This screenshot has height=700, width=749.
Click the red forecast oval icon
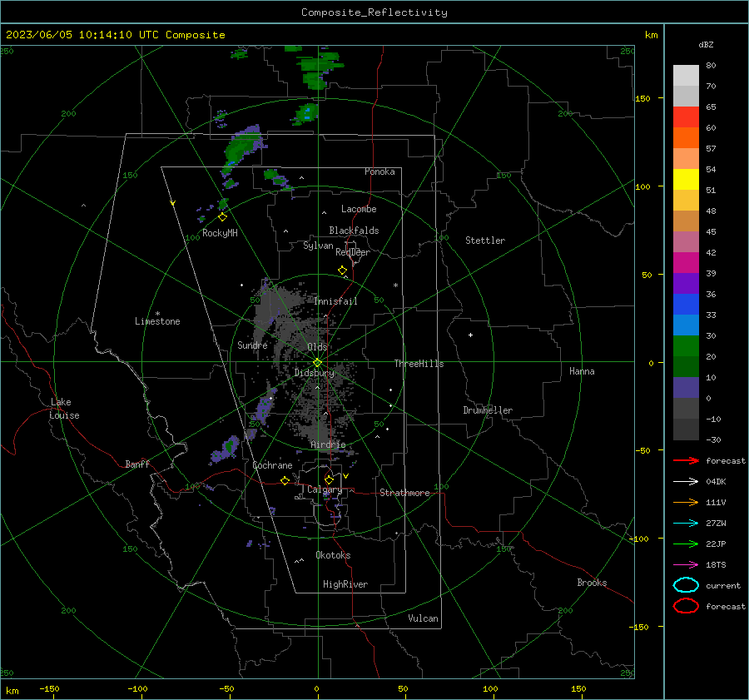click(686, 606)
